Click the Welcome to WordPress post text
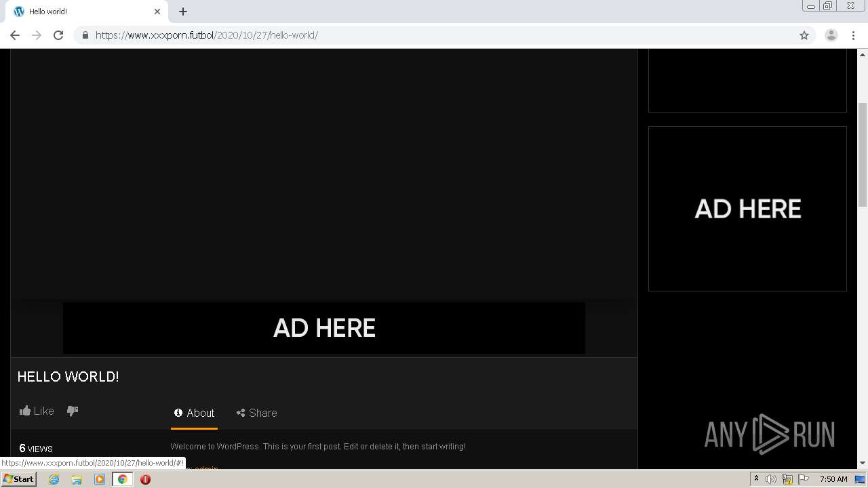Viewport: 868px width, 488px height. 318,447
